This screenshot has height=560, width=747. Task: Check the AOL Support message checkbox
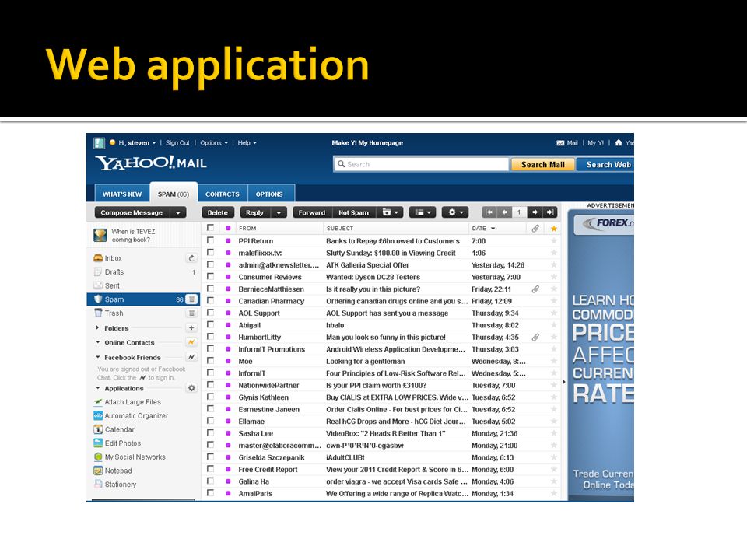pos(210,313)
